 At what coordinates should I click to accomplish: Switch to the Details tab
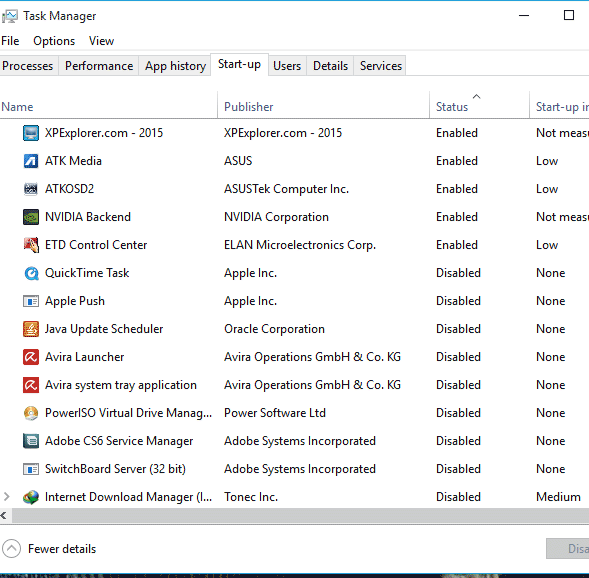pyautogui.click(x=331, y=66)
